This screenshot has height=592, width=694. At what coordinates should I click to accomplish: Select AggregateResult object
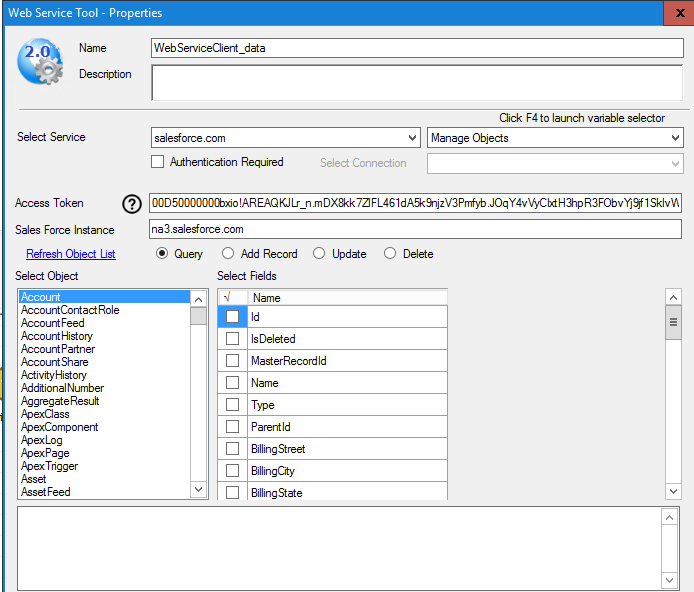click(x=104, y=401)
